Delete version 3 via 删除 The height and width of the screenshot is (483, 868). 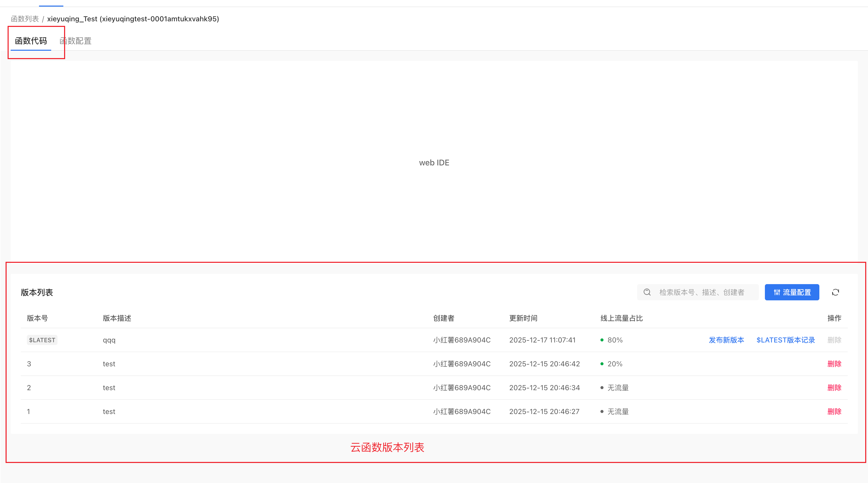834,364
